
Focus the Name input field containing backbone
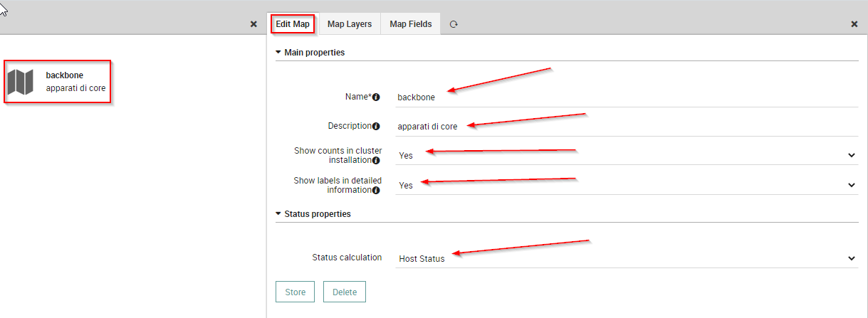627,97
